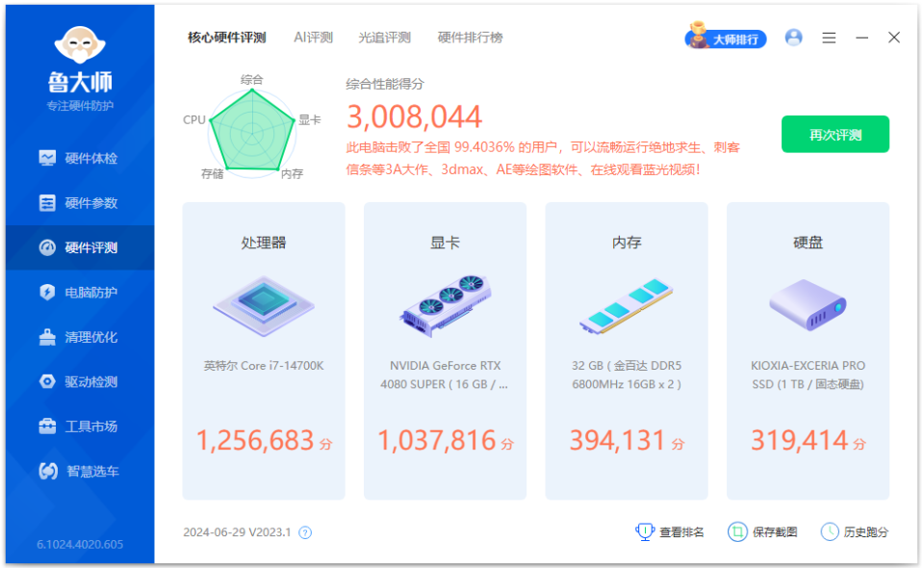924x568 pixels.
Task: Click the user avatar icon
Action: click(x=793, y=37)
